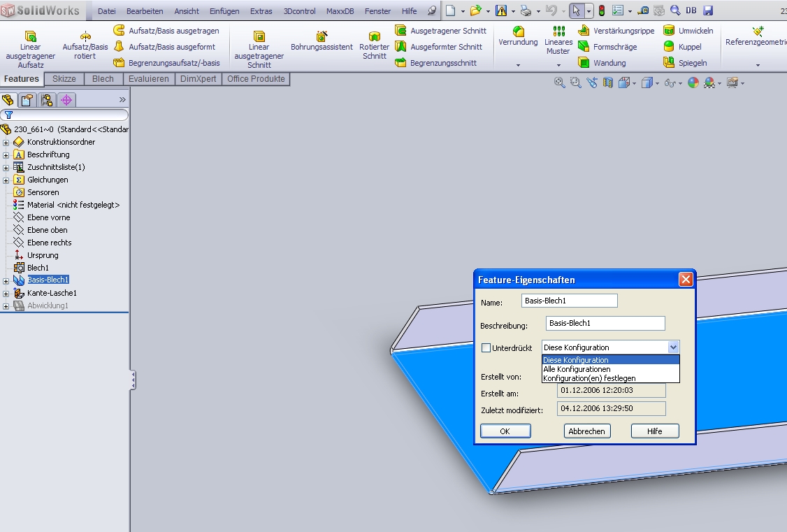Select Alle Konfigurationen from the list
This screenshot has width=787, height=532.
[x=610, y=369]
